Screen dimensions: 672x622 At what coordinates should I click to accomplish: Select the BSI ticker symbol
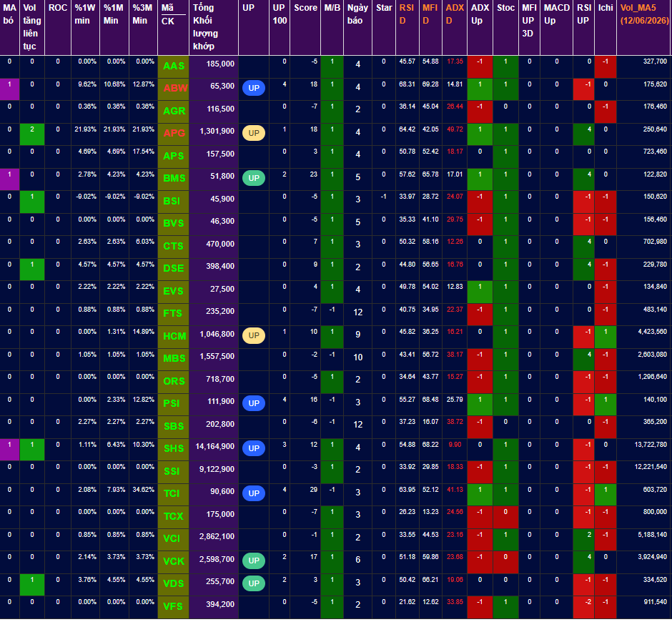(x=172, y=201)
